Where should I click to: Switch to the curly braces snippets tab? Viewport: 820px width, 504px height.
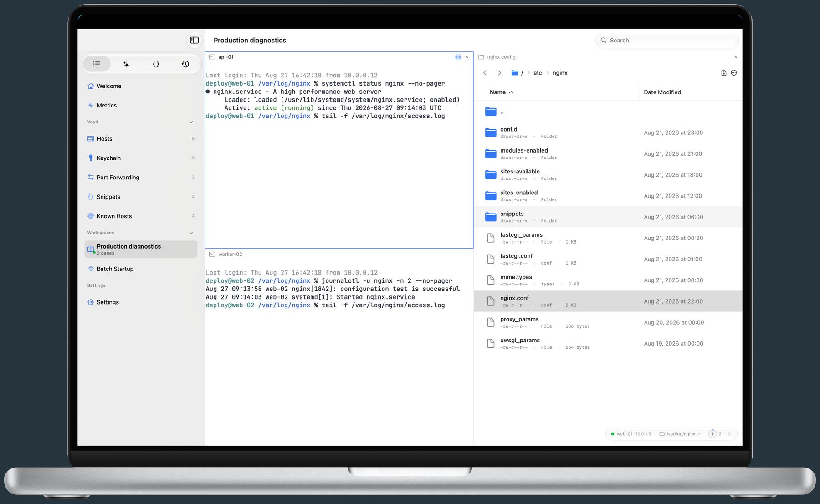tap(156, 64)
